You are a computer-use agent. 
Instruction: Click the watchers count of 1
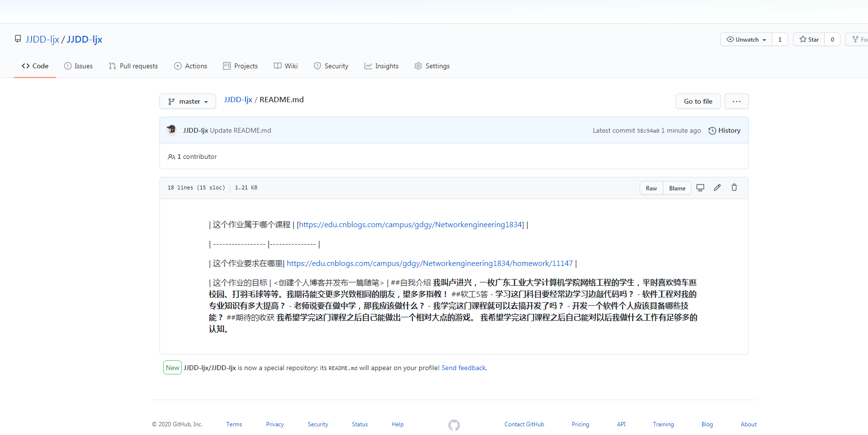780,39
